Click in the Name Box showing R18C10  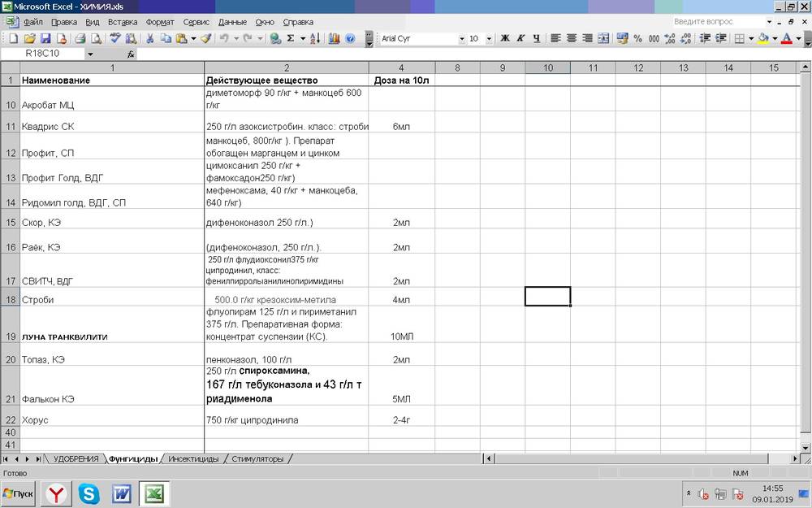[42, 54]
